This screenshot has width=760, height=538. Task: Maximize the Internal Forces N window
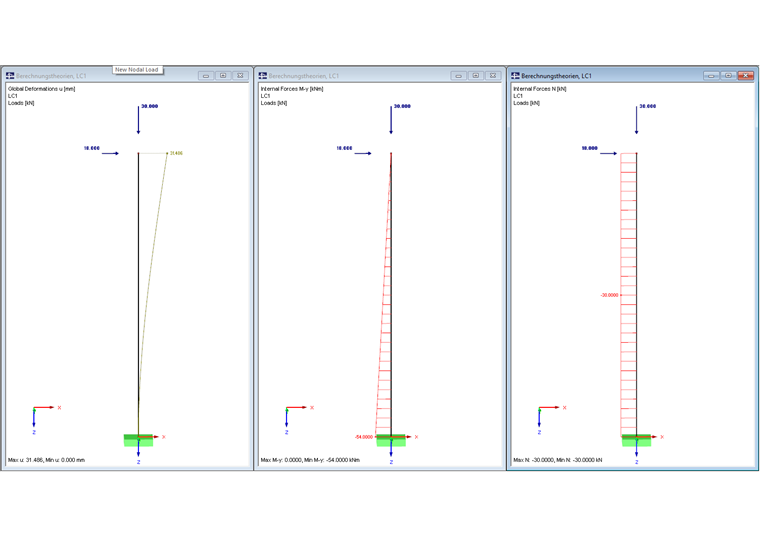click(x=728, y=76)
